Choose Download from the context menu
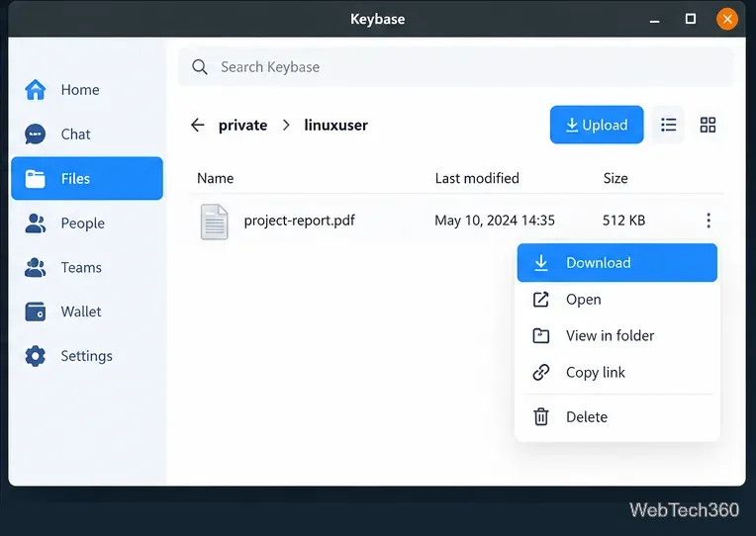756x536 pixels. (617, 263)
